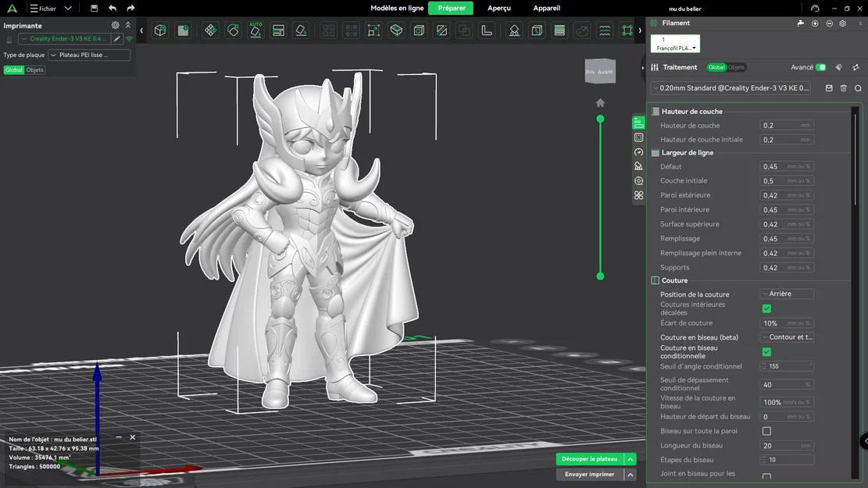Image resolution: width=868 pixels, height=488 pixels.
Task: Click the support side tab icon
Action: tap(639, 166)
